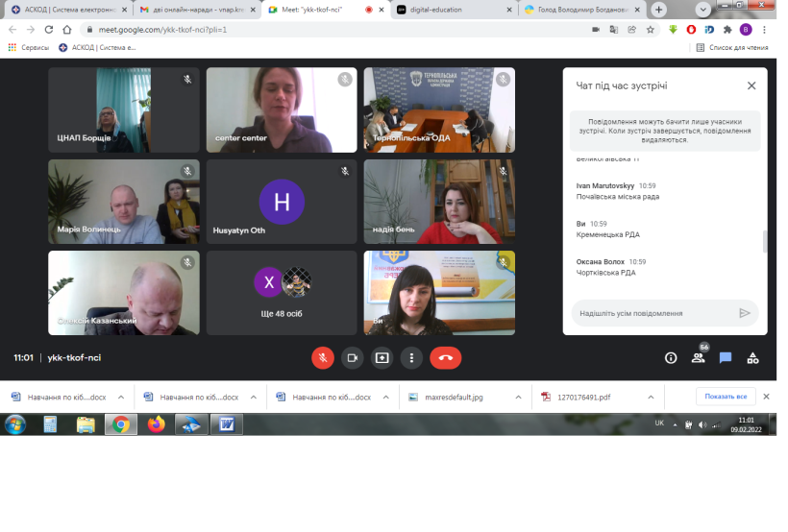Open the Opera red extension icon
The height and width of the screenshot is (532, 788).
point(691,30)
